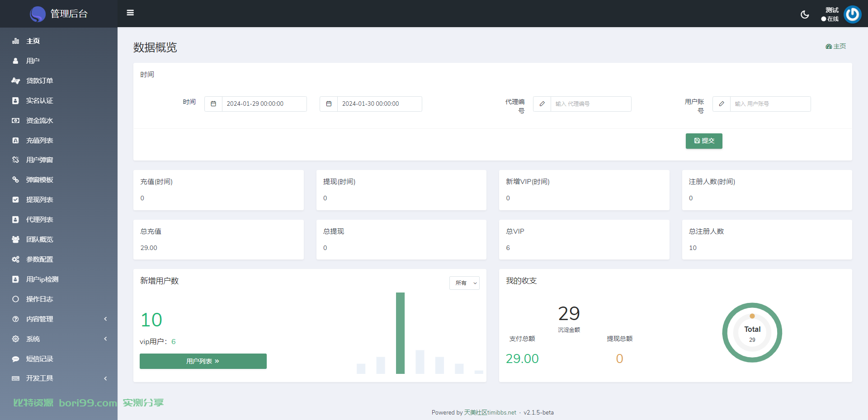Click the pencil icon beside 代理编号 field
Screen dimensions: 868x420
click(542, 104)
